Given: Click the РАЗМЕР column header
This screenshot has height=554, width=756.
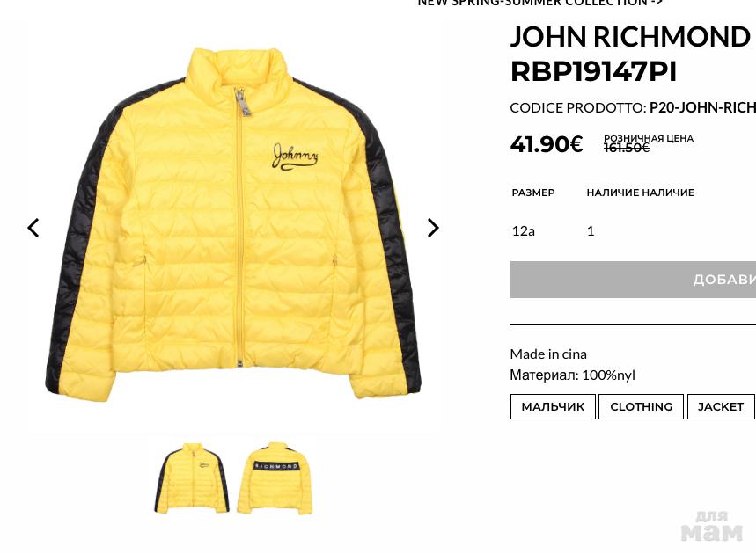Looking at the screenshot, I should (533, 193).
